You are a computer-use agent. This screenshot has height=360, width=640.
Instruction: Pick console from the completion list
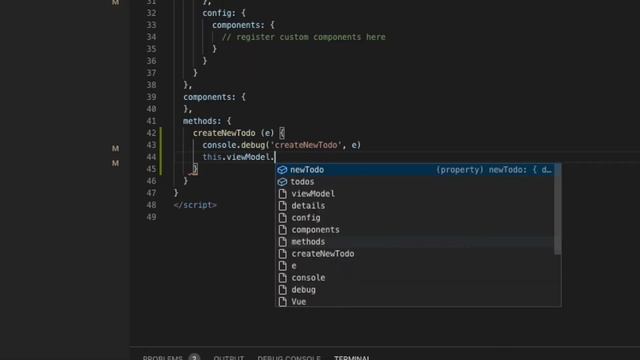(x=416, y=278)
